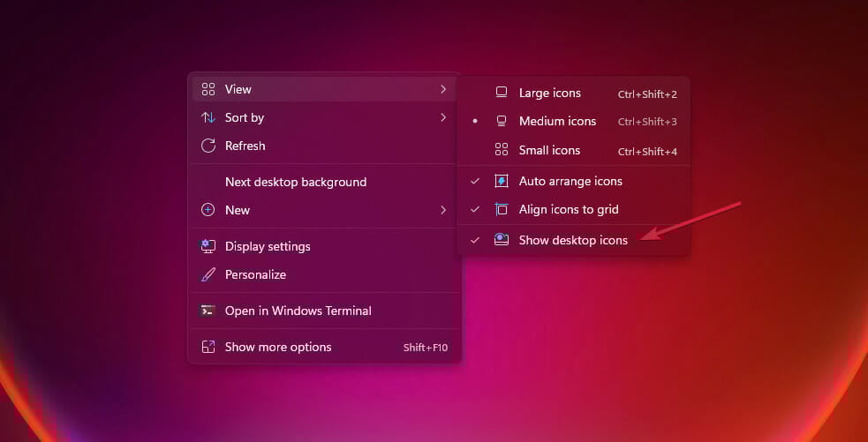Image resolution: width=868 pixels, height=442 pixels.
Task: Select Open in Windows Terminal
Action: (324, 311)
